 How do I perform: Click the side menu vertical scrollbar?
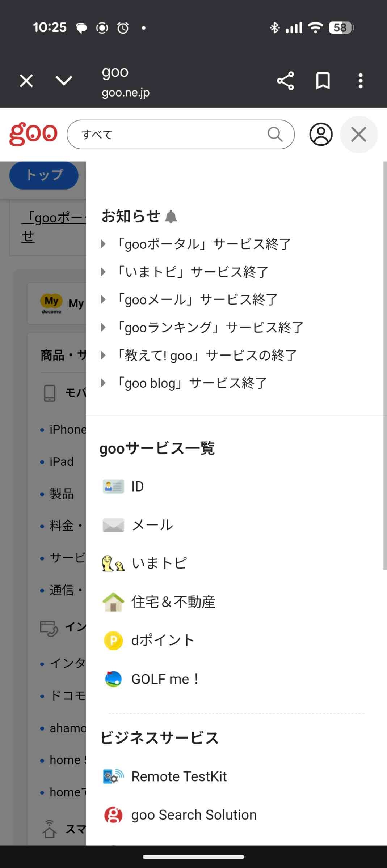[384, 365]
